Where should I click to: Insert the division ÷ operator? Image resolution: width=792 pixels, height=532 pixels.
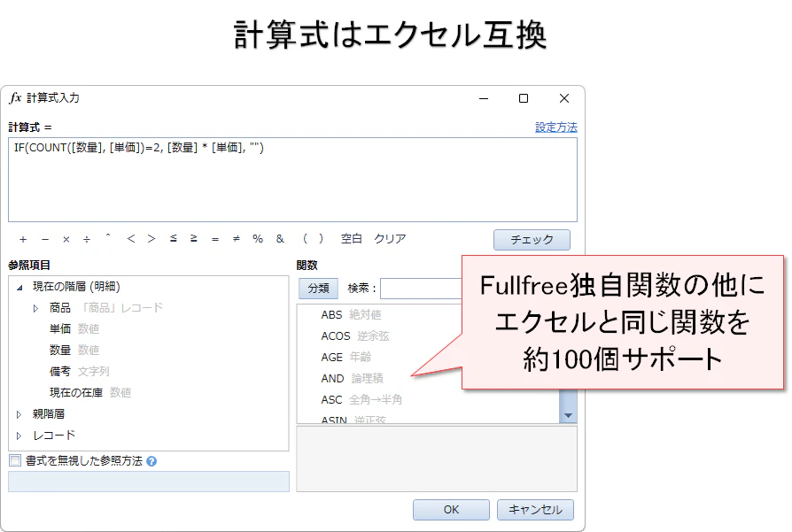[89, 239]
